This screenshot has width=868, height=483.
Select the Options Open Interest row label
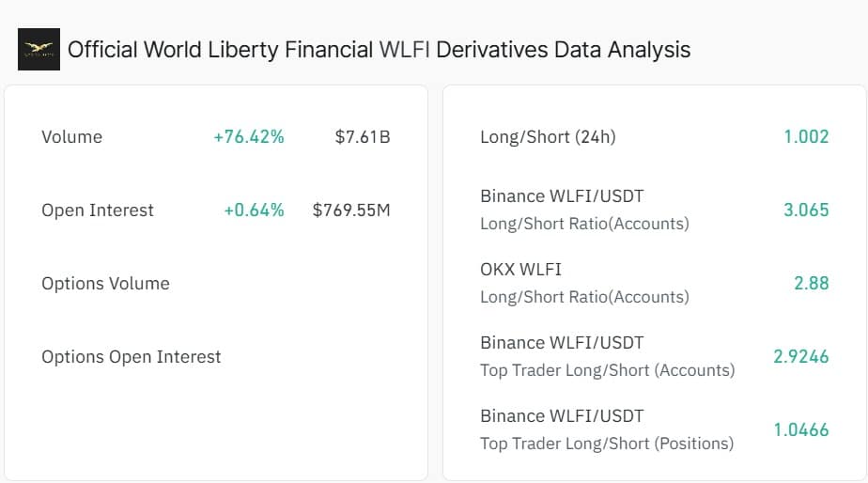click(132, 357)
